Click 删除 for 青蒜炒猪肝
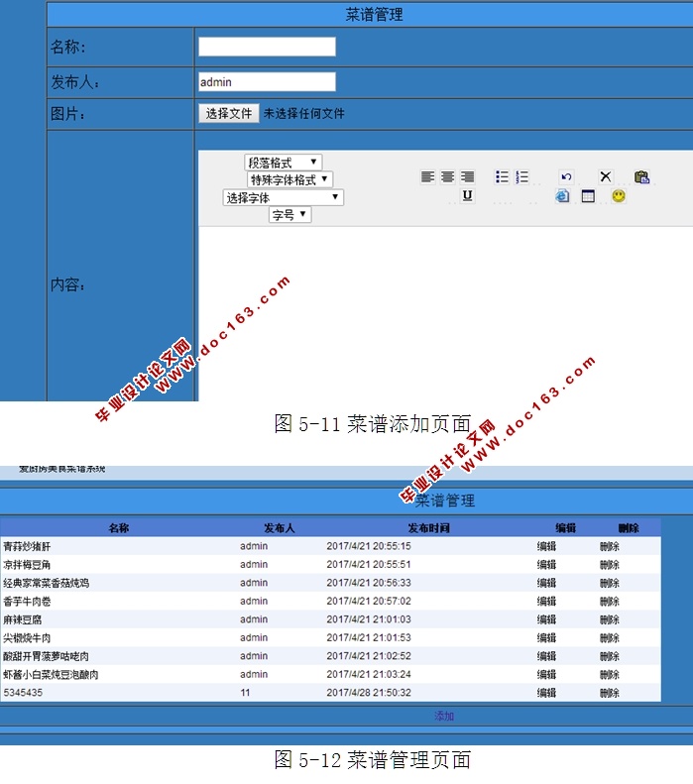 [610, 546]
